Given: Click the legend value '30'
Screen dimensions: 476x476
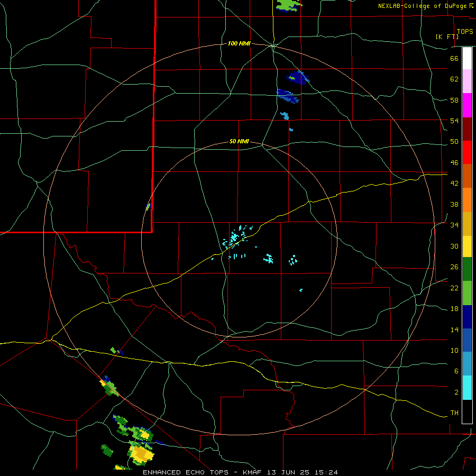Looking at the screenshot, I should tap(454, 246).
